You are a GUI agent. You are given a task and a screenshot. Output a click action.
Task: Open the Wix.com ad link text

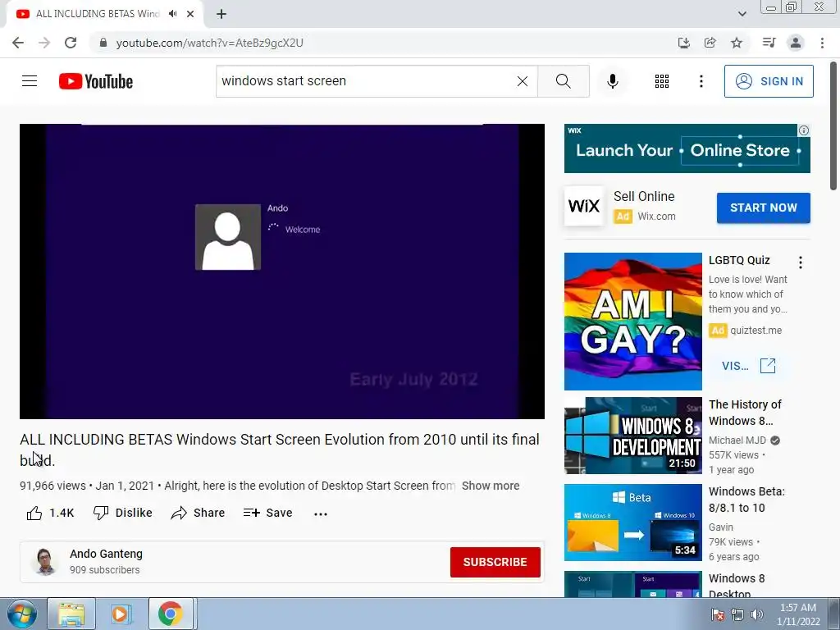point(656,217)
